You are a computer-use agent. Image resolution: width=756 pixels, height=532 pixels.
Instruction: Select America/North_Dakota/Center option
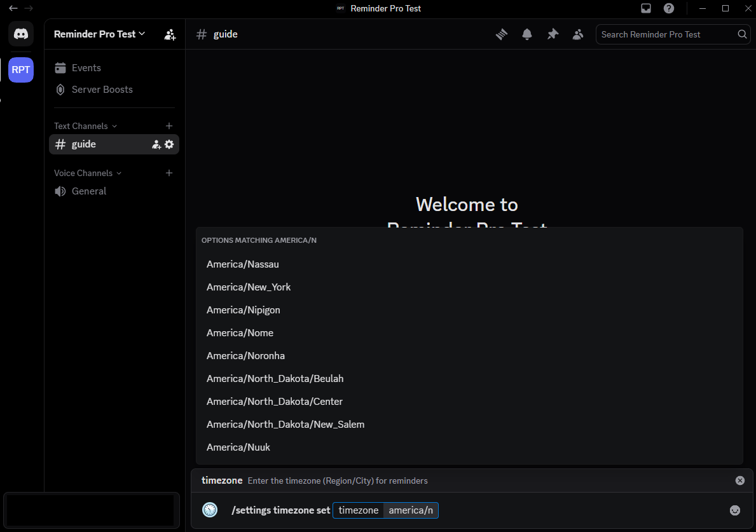(x=469, y=402)
